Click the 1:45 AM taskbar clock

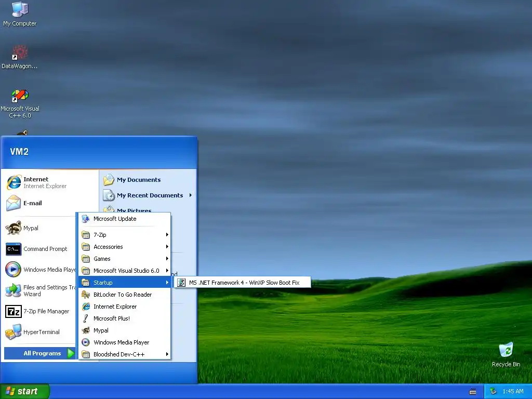(513, 391)
